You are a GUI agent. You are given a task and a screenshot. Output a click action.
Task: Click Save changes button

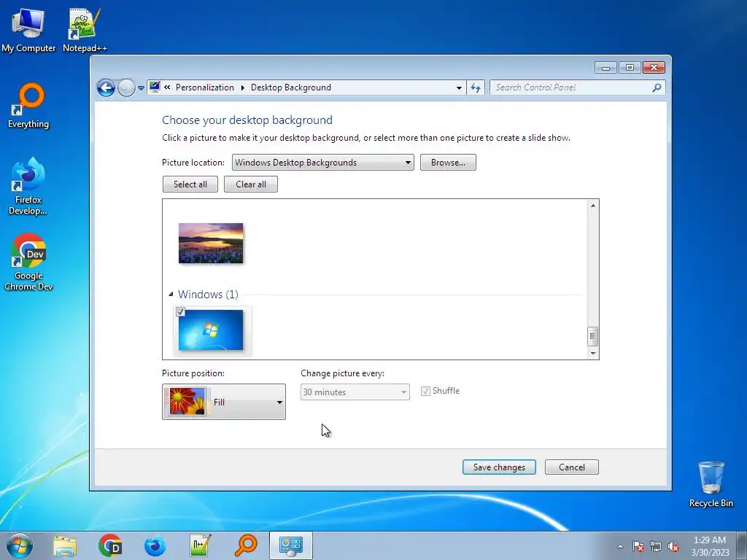pyautogui.click(x=499, y=467)
